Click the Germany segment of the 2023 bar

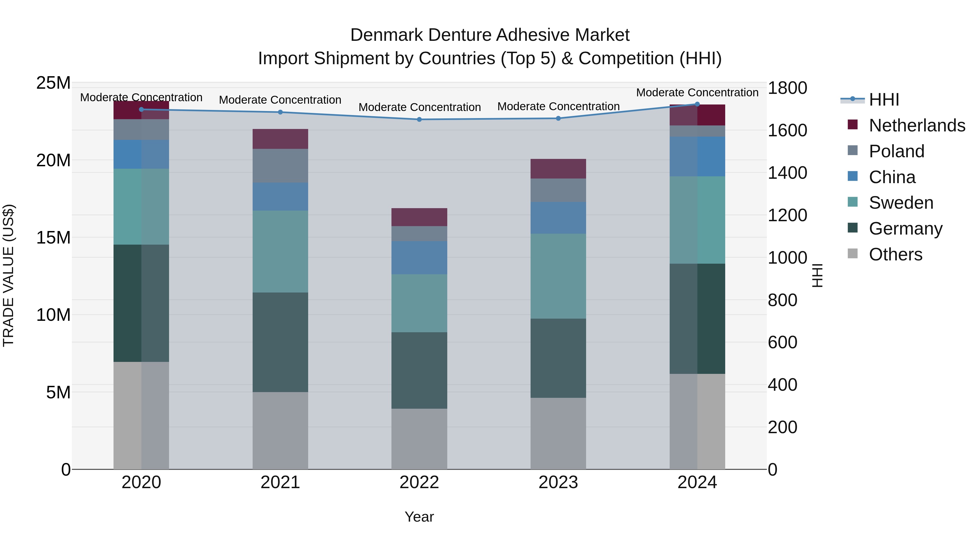(559, 358)
